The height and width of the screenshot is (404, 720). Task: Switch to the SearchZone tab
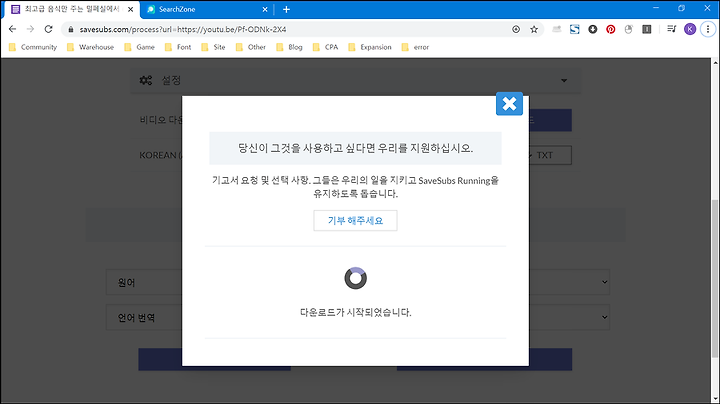[x=209, y=9]
